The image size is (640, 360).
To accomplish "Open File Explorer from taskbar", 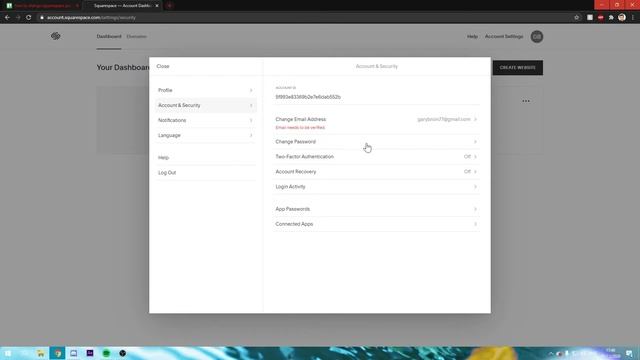I will click(x=40, y=353).
